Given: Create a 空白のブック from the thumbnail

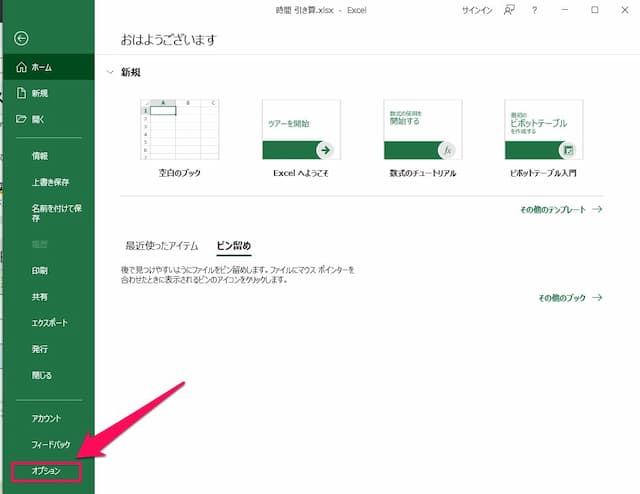Looking at the screenshot, I should click(x=180, y=129).
